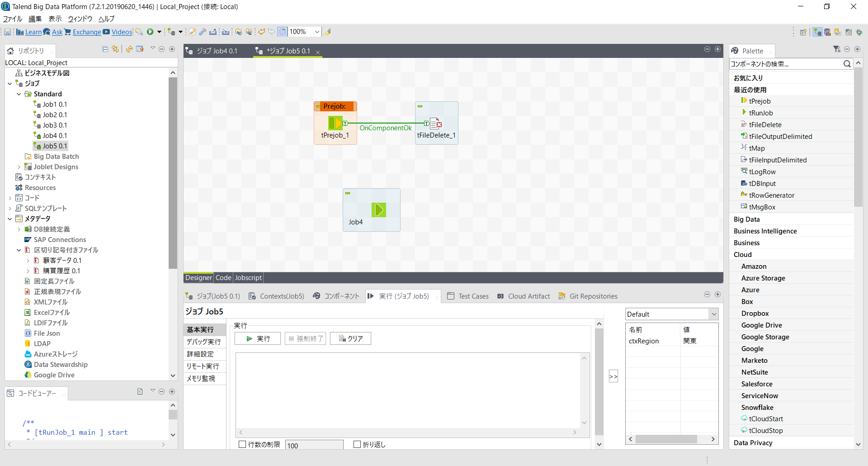Screen dimensions: 868x466
Task: Click the コンポーネントの検索 search field
Action: pos(786,64)
